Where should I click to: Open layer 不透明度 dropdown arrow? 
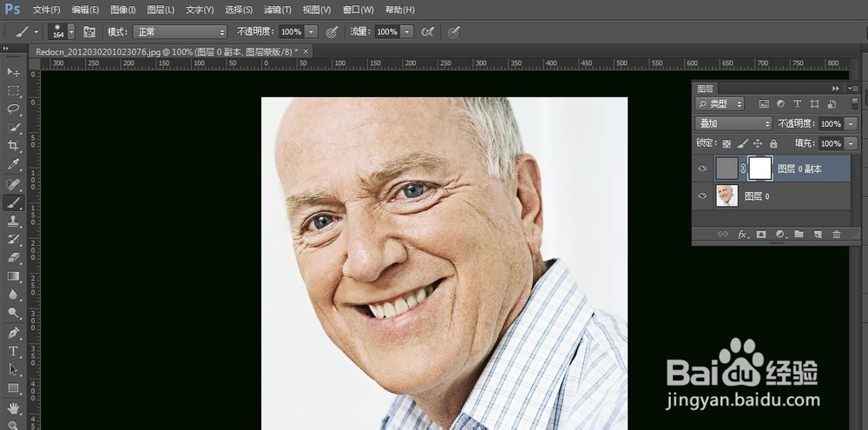click(852, 123)
